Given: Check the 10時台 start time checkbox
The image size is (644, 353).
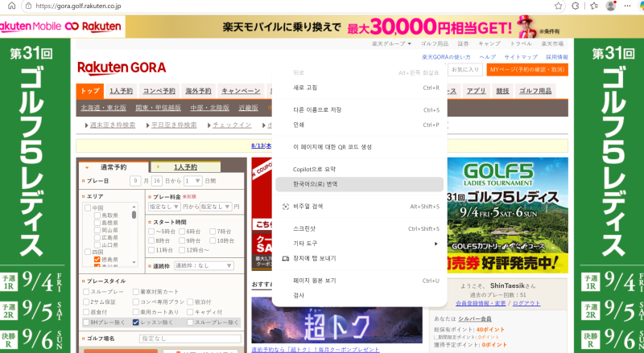Looking at the screenshot, I should point(213,240).
